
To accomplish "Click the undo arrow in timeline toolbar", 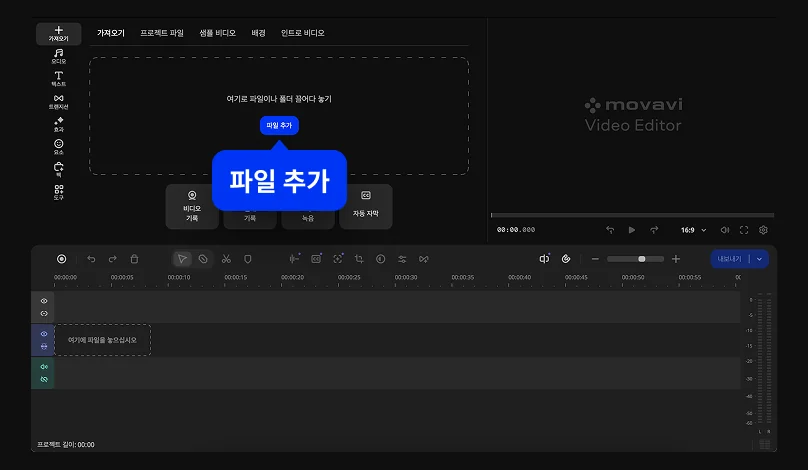I will click(91, 259).
